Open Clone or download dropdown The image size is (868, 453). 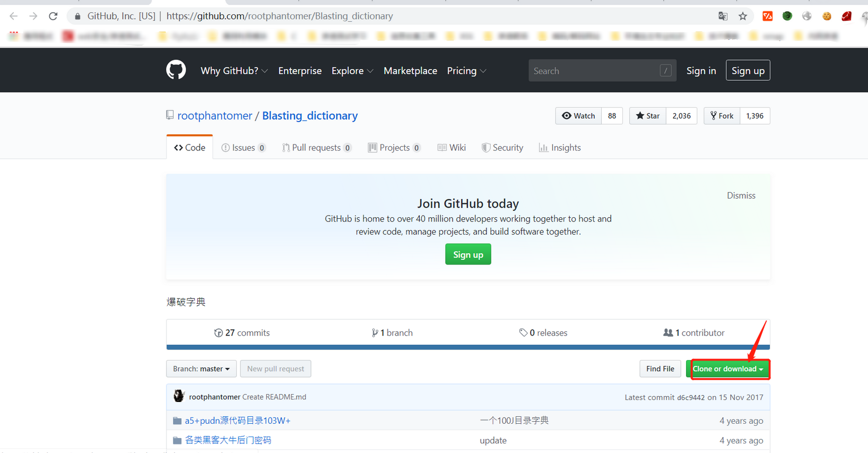point(728,369)
